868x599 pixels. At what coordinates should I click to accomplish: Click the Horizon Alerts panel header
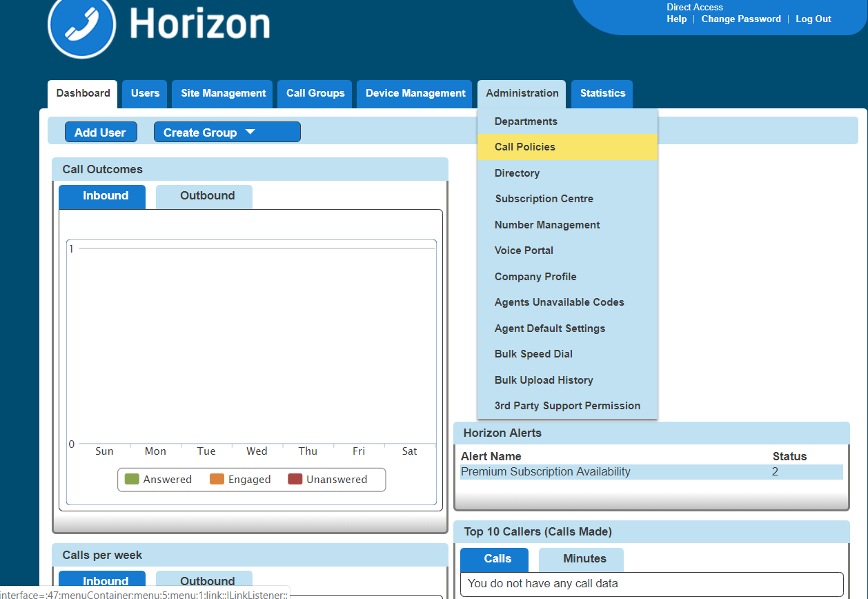pyautogui.click(x=651, y=433)
